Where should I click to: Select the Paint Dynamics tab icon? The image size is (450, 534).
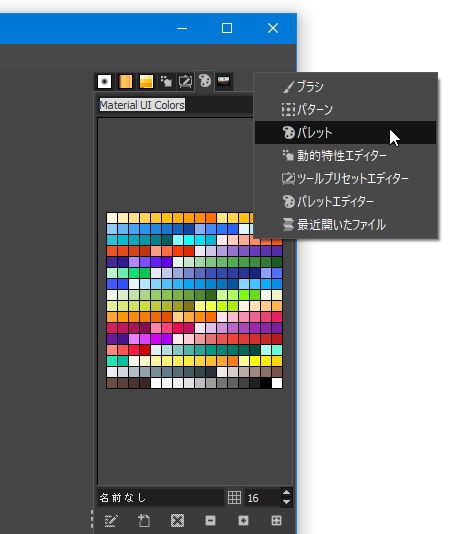point(166,82)
